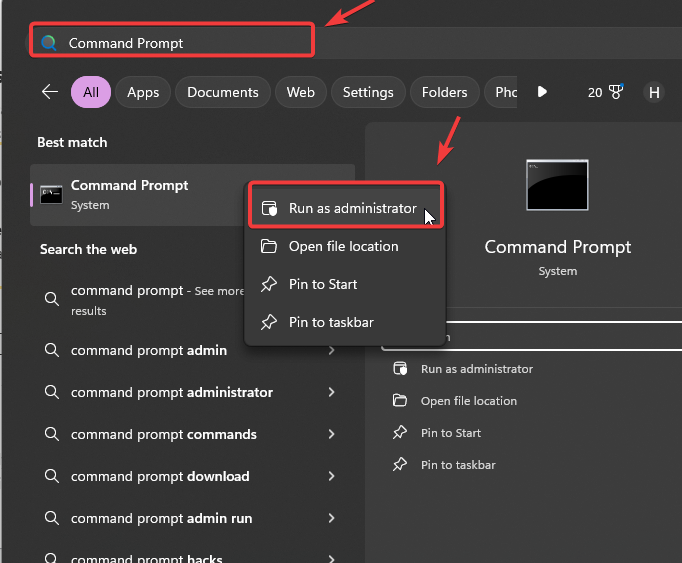The width and height of the screenshot is (682, 563).
Task: Click Run as administrator in right panel
Action: click(476, 369)
